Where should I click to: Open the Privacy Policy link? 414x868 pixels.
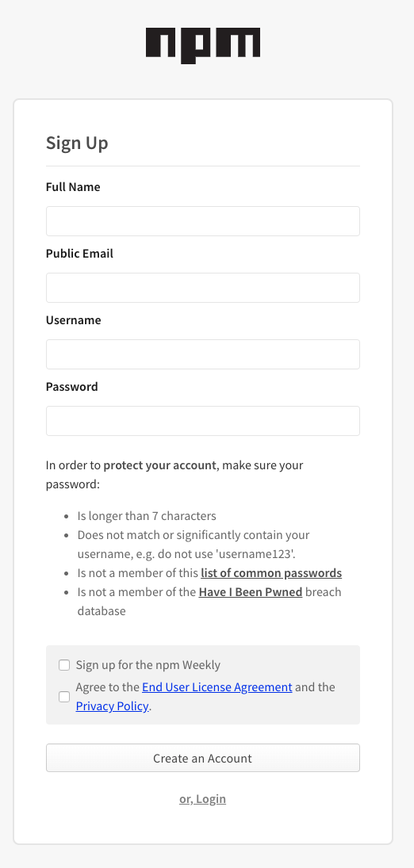pyautogui.click(x=112, y=705)
